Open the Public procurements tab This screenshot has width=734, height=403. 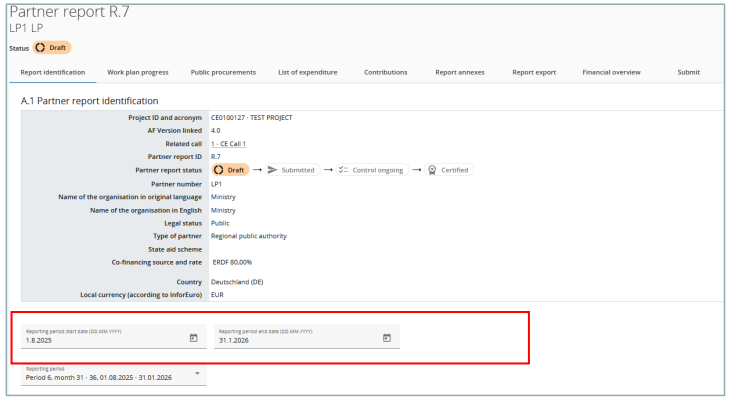click(x=223, y=72)
